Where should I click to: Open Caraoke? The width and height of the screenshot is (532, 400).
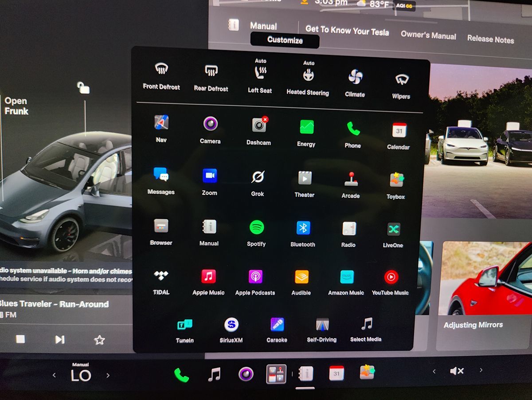pyautogui.click(x=277, y=330)
